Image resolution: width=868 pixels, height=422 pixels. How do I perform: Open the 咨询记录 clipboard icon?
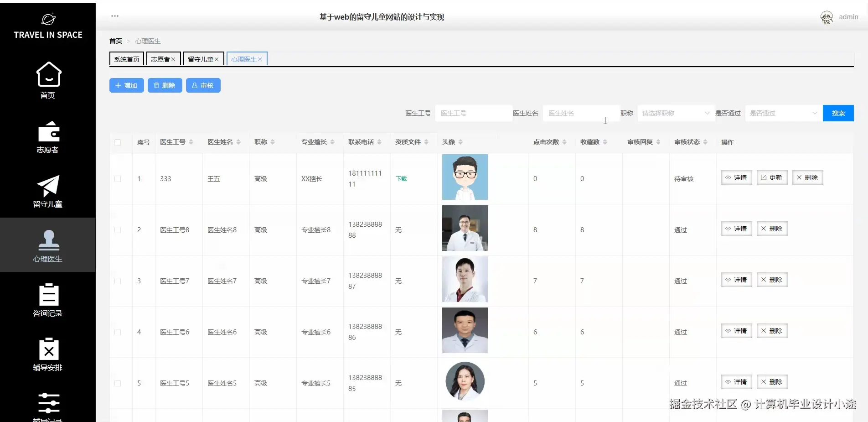click(x=49, y=295)
